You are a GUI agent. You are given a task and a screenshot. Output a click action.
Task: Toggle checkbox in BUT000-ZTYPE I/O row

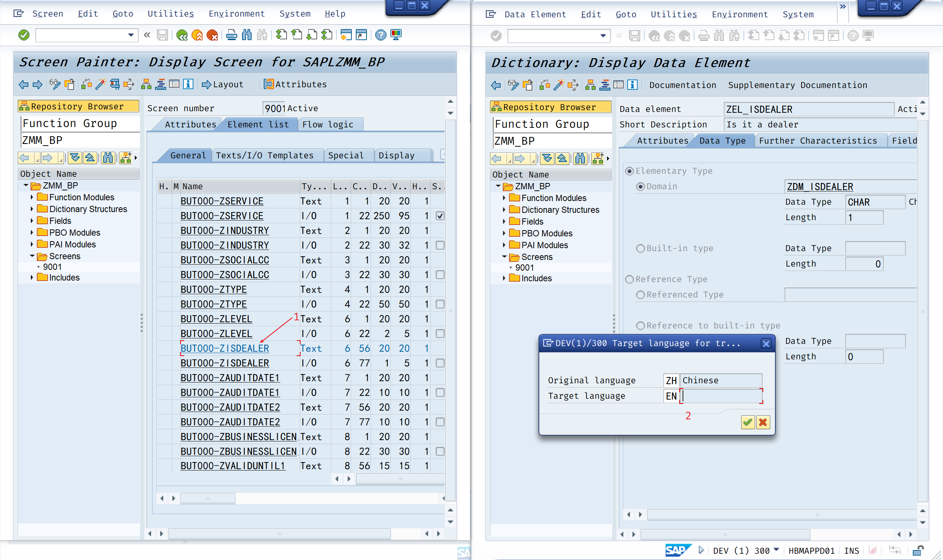440,304
